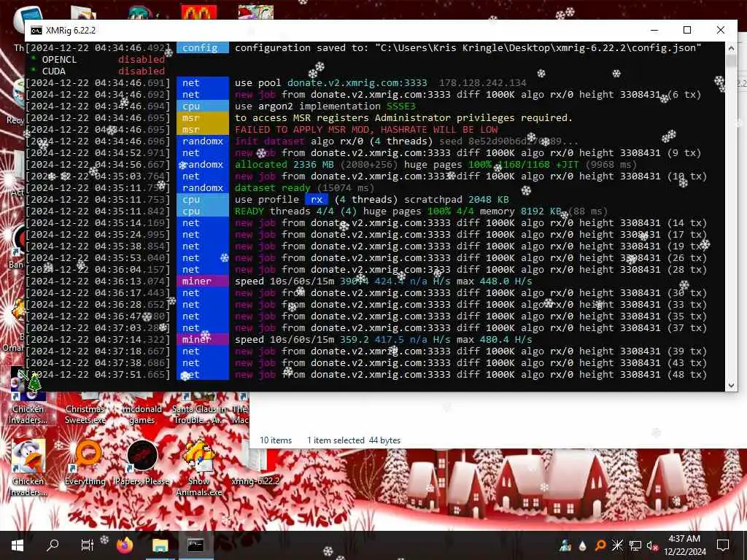Click the muted volume tray icon
Screen dimensions: 747x560
pos(652,545)
